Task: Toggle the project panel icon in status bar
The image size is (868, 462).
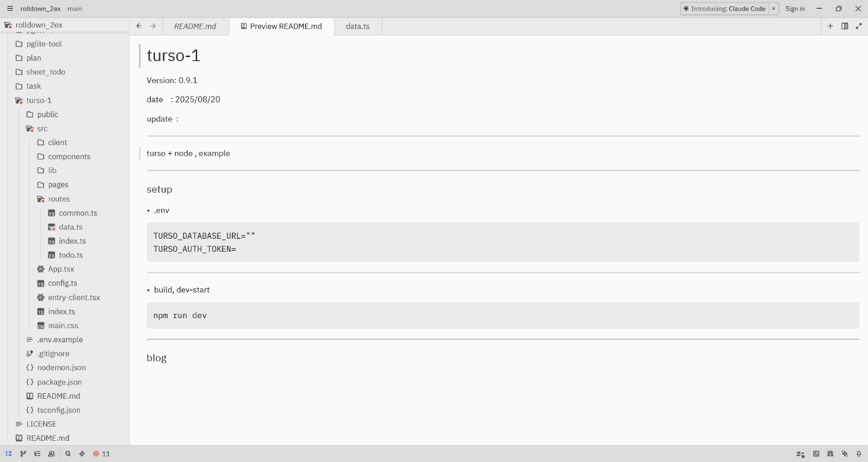Action: coord(9,454)
